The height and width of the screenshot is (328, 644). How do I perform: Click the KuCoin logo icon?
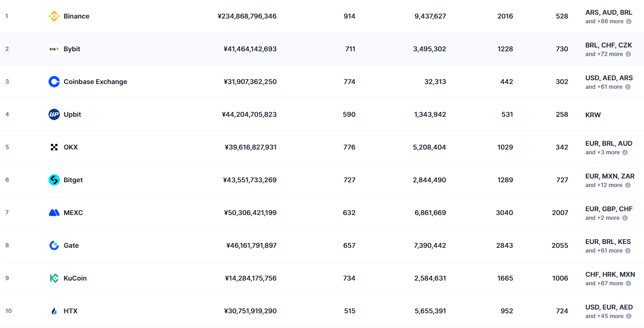pyautogui.click(x=54, y=278)
